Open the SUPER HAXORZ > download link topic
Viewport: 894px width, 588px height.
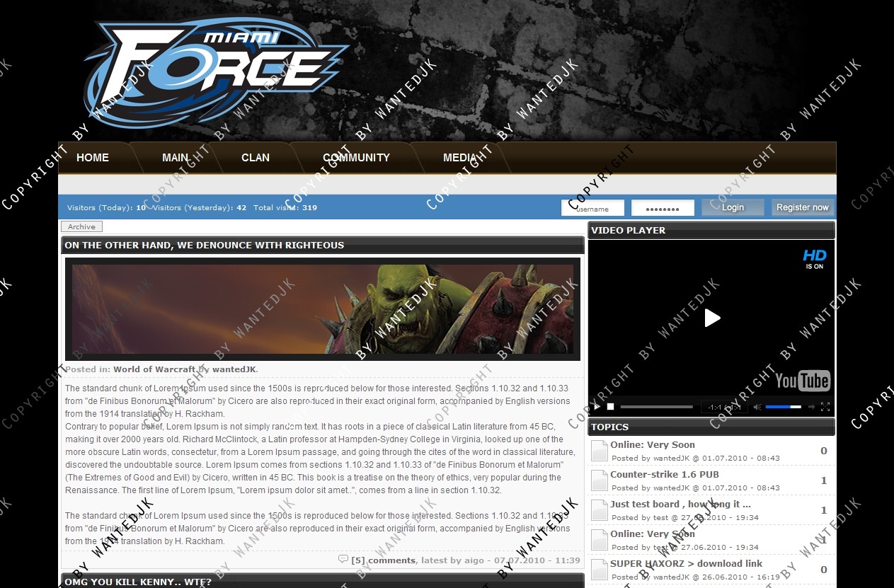686,564
